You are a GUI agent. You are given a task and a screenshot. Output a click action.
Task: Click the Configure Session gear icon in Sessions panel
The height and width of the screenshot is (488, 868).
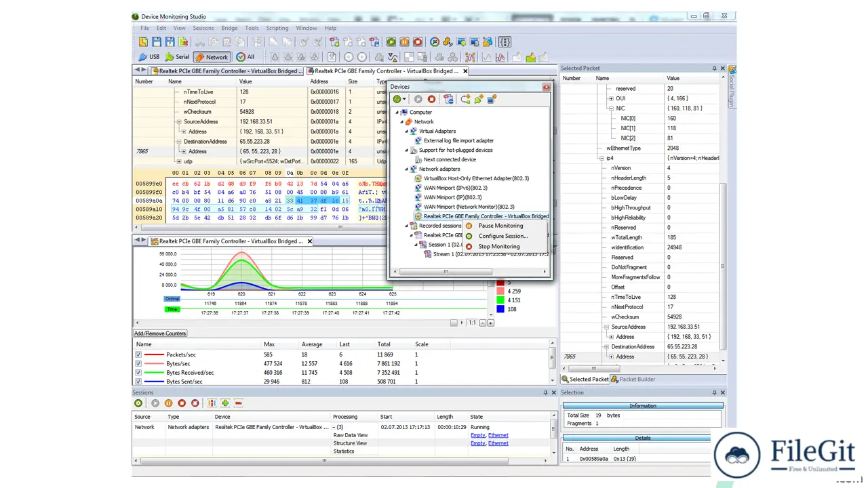(x=138, y=403)
